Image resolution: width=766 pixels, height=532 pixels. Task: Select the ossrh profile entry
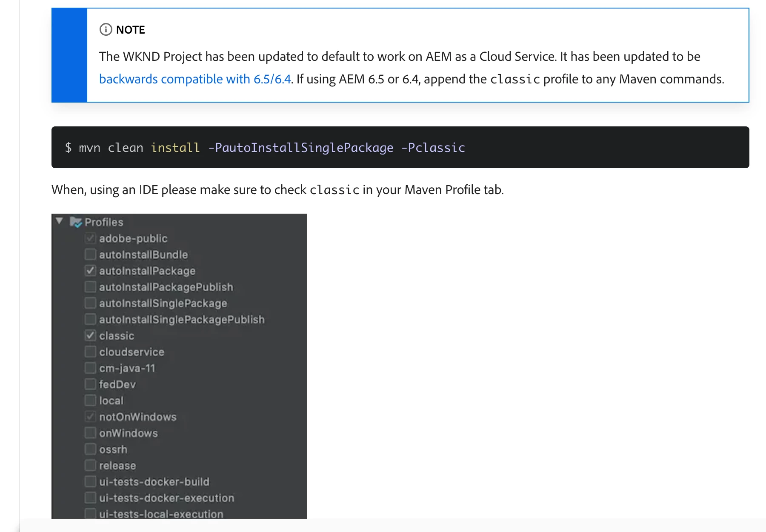113,449
